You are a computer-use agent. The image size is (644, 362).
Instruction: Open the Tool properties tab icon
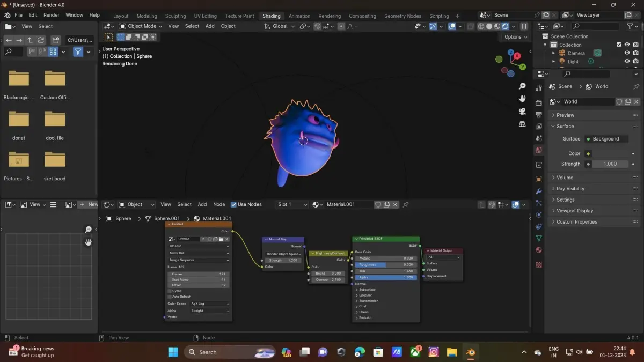(x=539, y=89)
